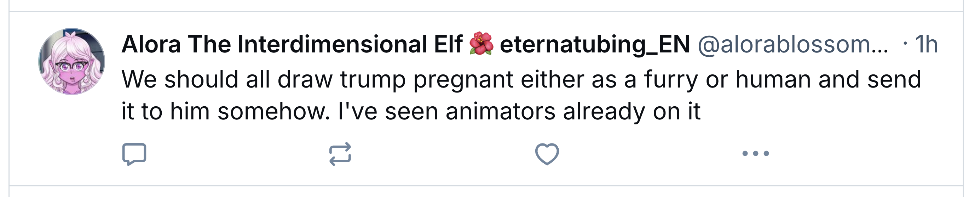Click the word "pregnant" in the post
Viewport: 980px width, 197px height.
(x=463, y=80)
